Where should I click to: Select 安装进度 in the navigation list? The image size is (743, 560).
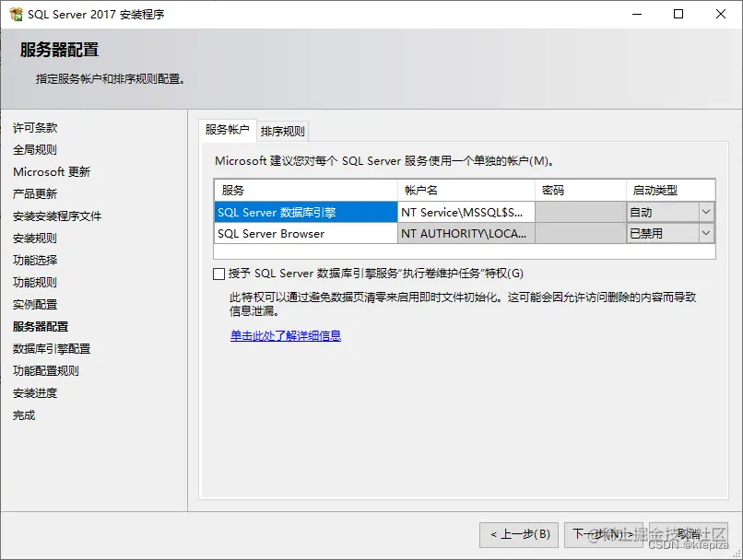click(x=32, y=392)
